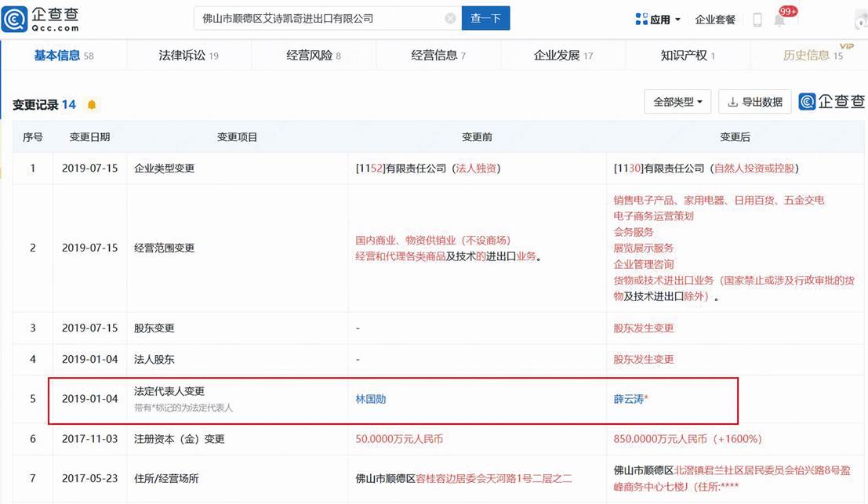Click the mobile phone icon in header

coord(757,20)
